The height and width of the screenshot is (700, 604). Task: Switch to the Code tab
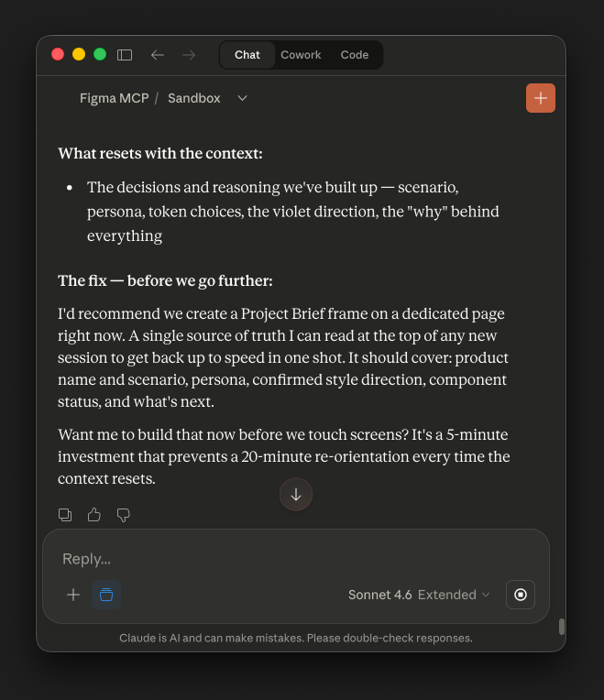[x=355, y=55]
